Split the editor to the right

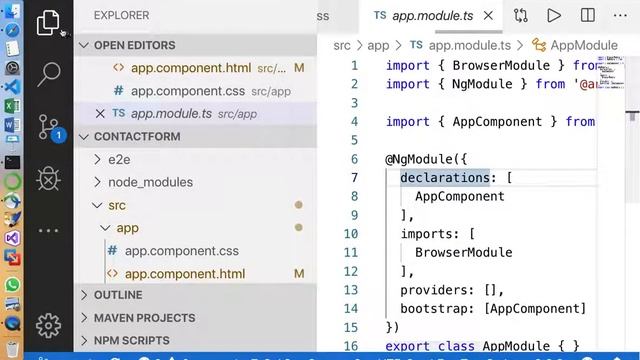point(587,16)
